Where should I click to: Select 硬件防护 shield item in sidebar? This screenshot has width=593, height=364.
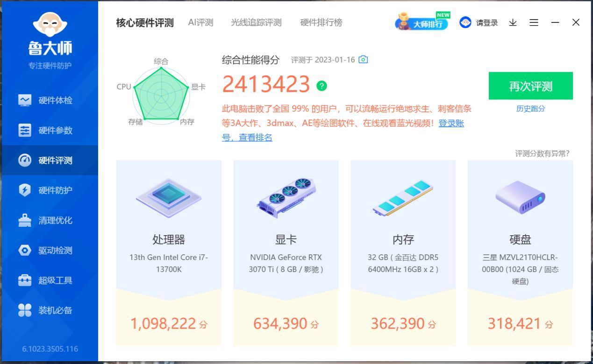coord(49,190)
